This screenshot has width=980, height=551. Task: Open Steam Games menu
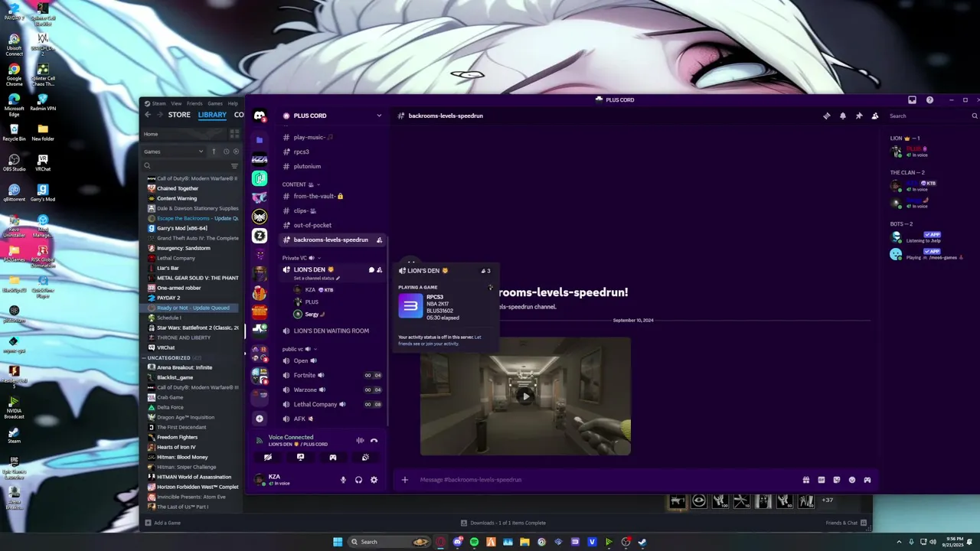click(215, 103)
